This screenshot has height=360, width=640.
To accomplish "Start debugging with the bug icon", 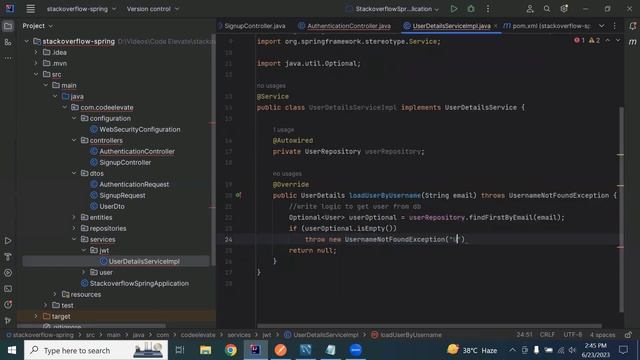I will [x=471, y=9].
